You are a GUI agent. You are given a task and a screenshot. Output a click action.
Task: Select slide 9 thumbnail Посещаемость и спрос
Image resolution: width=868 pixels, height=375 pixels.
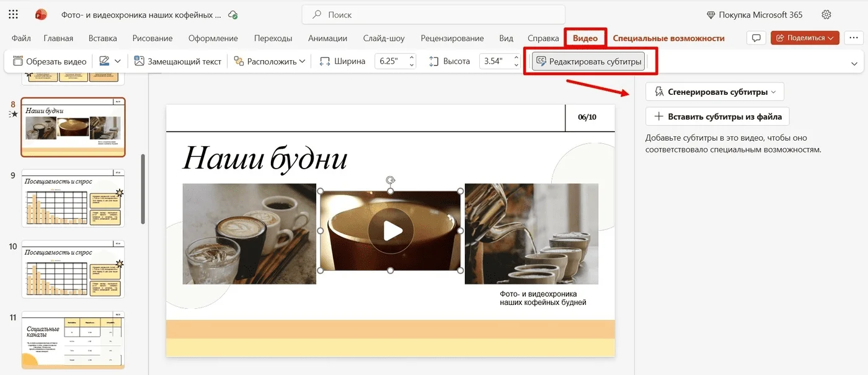pyautogui.click(x=73, y=198)
